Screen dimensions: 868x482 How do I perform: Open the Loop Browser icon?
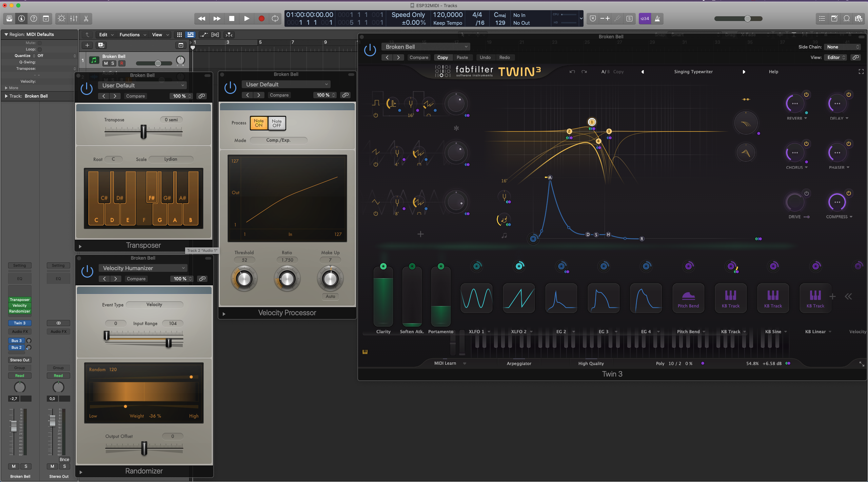[x=846, y=19]
